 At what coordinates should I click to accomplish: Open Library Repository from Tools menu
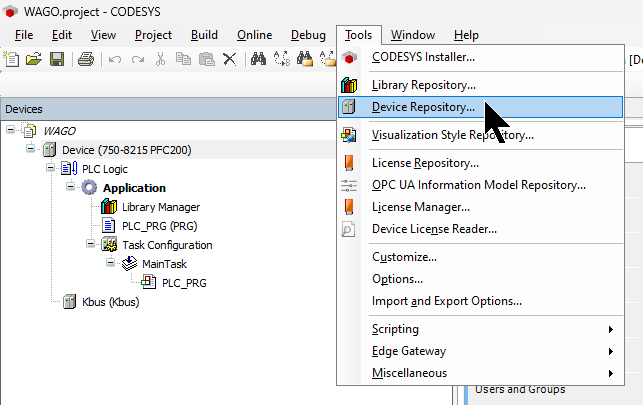(x=480, y=85)
